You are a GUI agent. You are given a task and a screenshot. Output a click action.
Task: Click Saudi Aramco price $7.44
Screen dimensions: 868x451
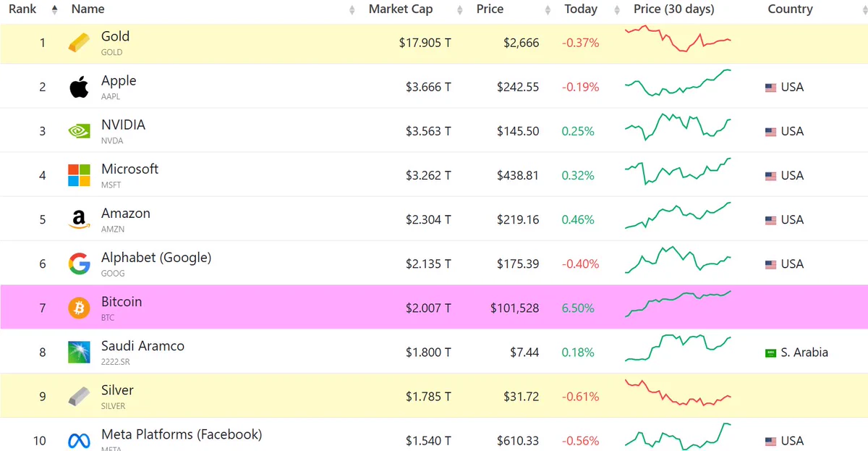click(524, 353)
